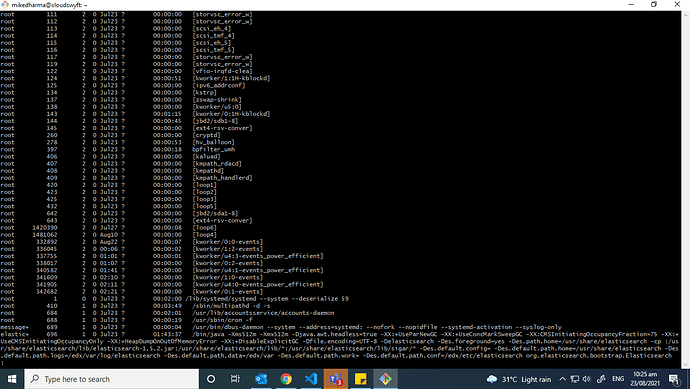
Task: Open network status icon in system tray
Action: (x=575, y=379)
